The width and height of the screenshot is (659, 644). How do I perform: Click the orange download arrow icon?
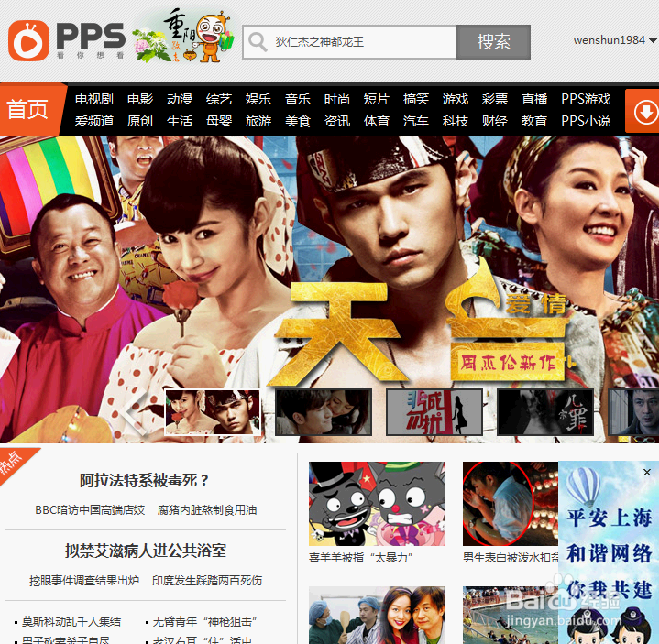[x=645, y=112]
